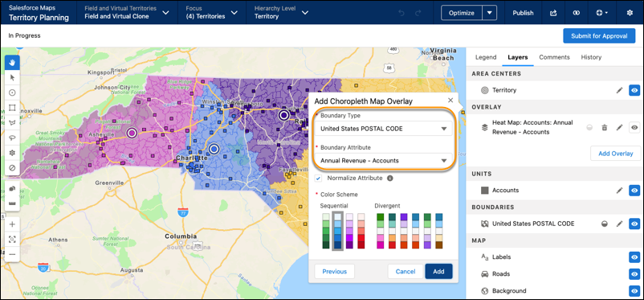Edit the Heat Map overlay
The image size is (644, 300).
point(619,128)
